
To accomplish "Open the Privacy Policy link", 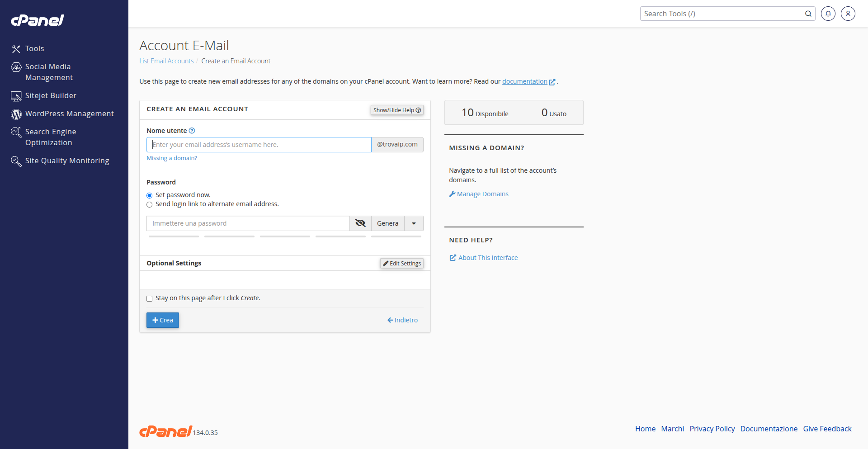I will pyautogui.click(x=712, y=429).
